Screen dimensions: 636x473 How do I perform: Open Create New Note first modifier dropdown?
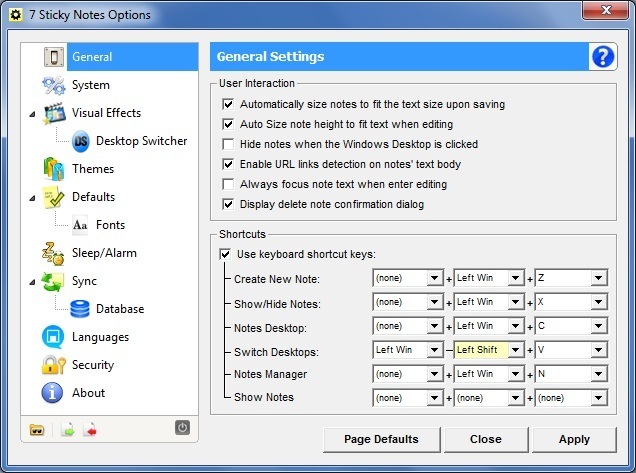[x=408, y=278]
